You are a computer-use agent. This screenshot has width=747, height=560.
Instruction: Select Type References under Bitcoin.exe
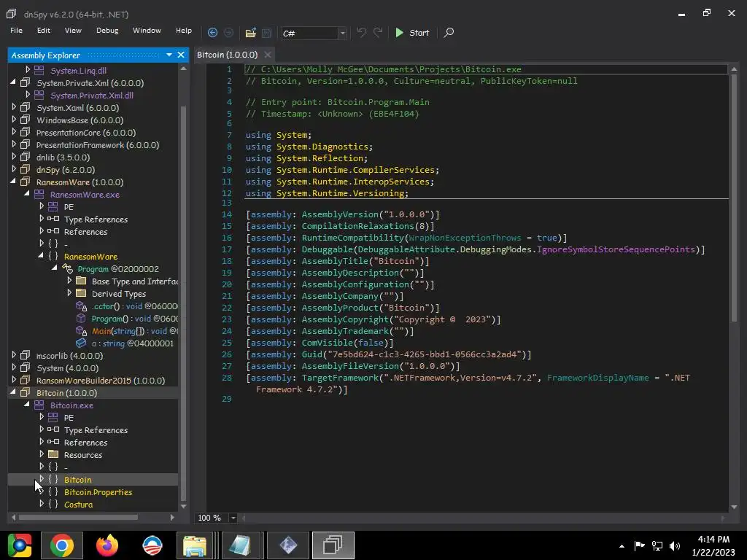96,430
